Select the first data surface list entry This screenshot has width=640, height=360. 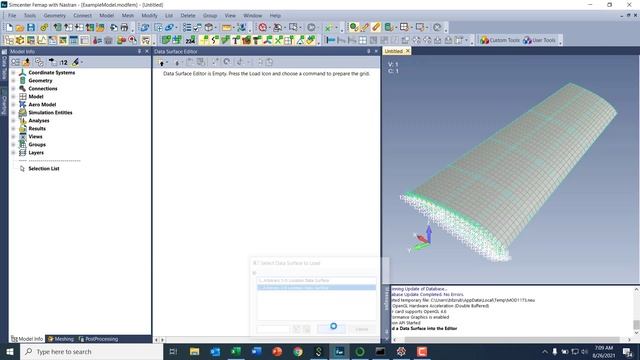(x=316, y=281)
